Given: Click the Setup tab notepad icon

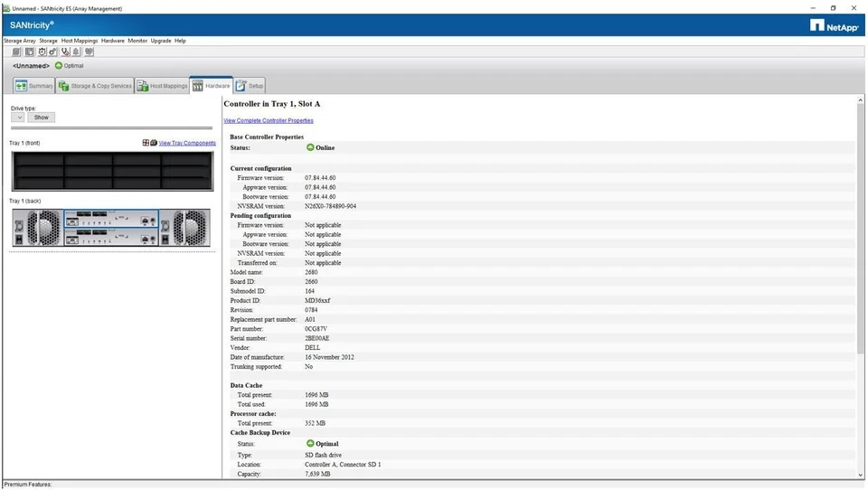Looking at the screenshot, I should pyautogui.click(x=241, y=86).
